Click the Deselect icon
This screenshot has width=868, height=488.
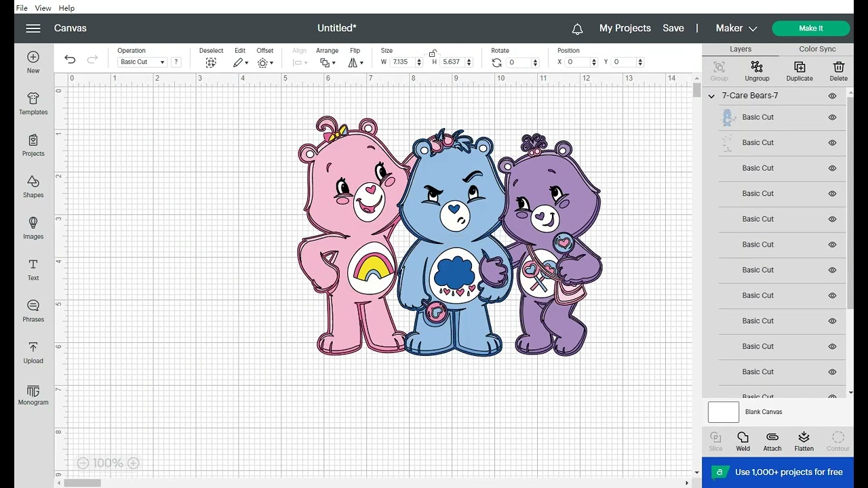[211, 62]
